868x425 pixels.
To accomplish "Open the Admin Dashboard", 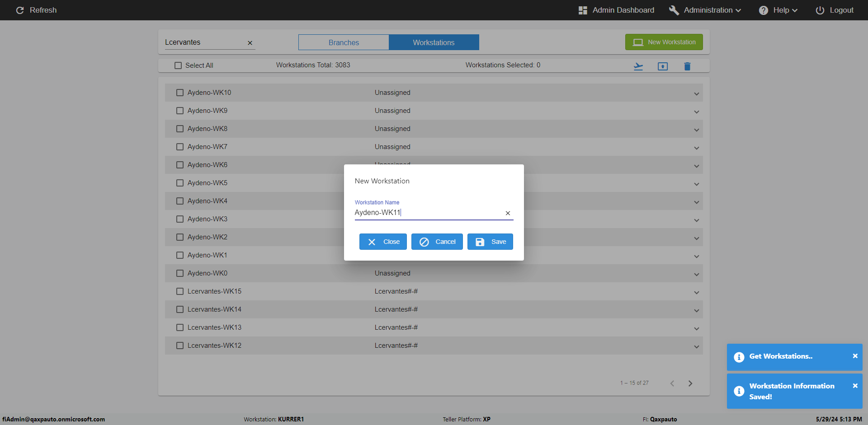I will [616, 10].
